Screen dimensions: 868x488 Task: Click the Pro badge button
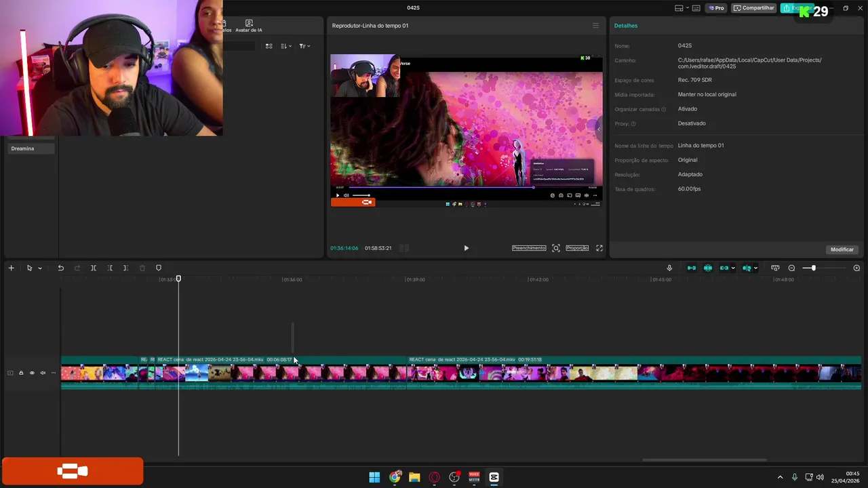pos(716,8)
